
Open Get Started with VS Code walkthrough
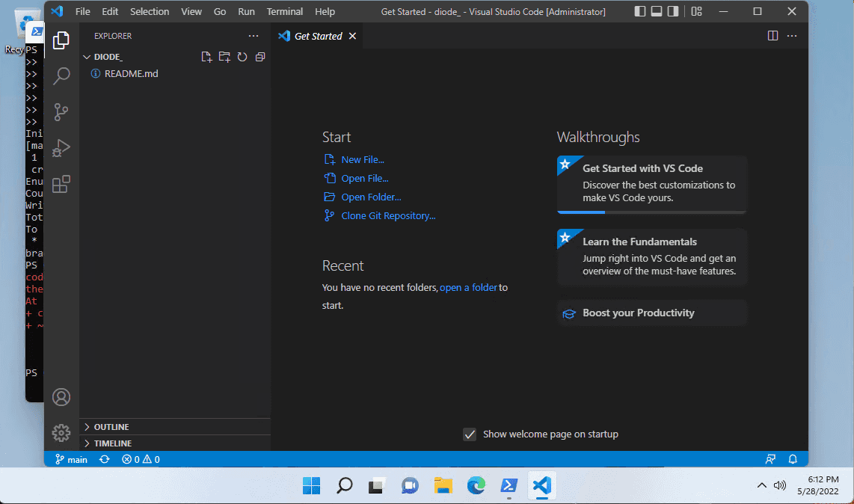click(651, 185)
